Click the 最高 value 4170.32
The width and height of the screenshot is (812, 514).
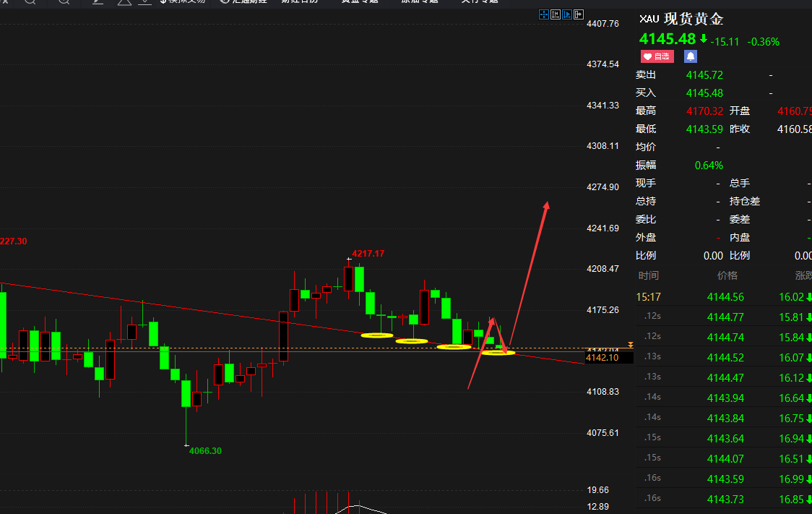(704, 111)
